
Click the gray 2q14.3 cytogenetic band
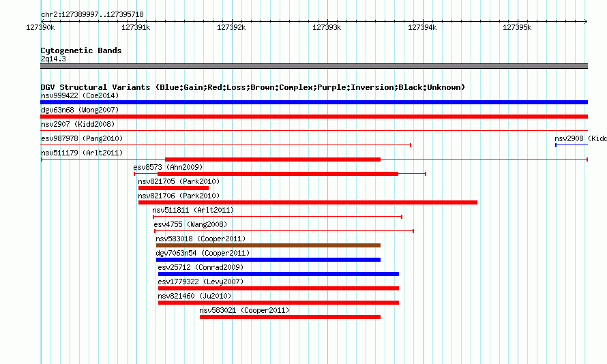pyautogui.click(x=314, y=66)
